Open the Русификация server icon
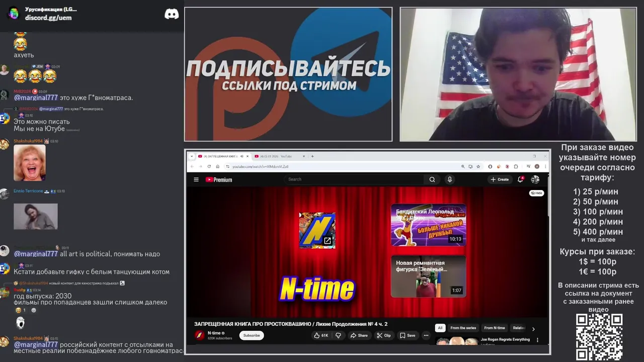The image size is (644, 362). coord(14,13)
